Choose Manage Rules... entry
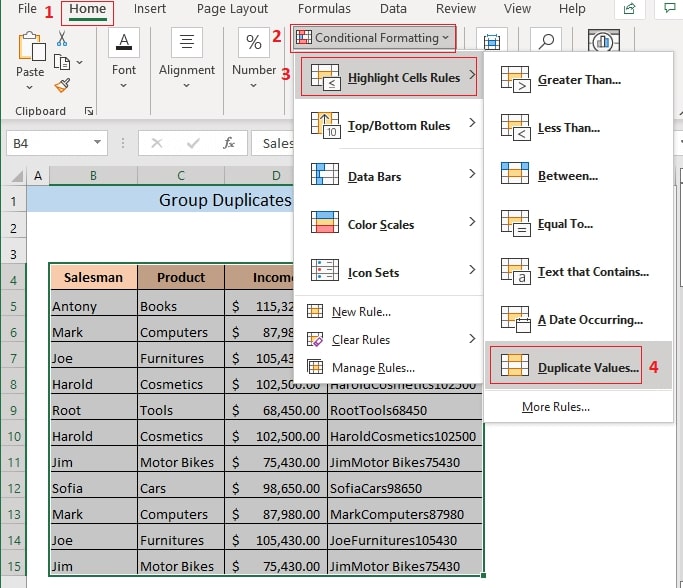 click(389, 368)
